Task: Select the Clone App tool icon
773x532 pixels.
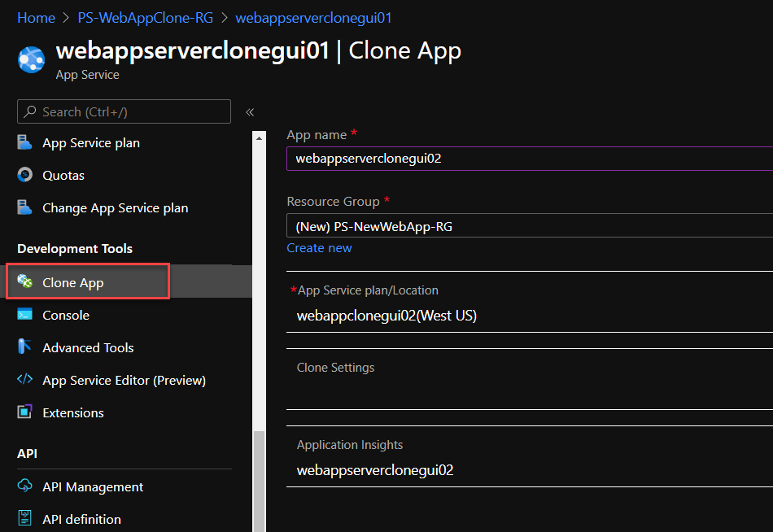Action: 25,281
